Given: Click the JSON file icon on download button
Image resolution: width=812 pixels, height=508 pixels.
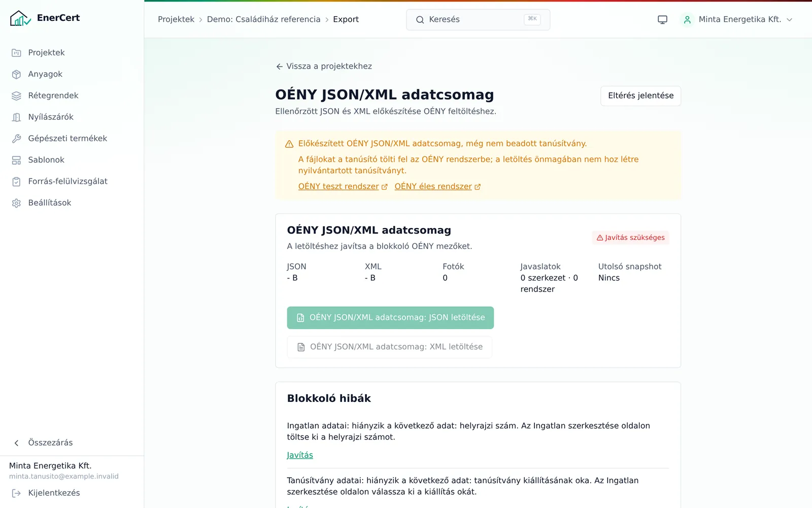Looking at the screenshot, I should [300, 317].
